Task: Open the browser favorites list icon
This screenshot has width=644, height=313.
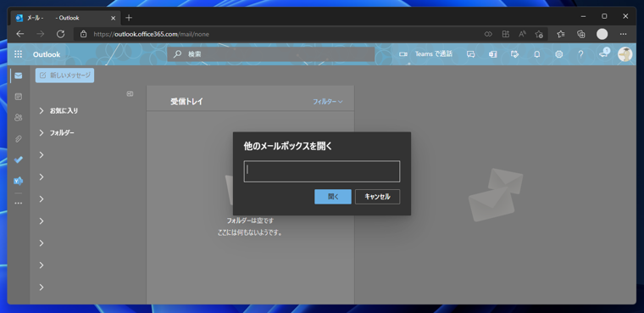Action: [561, 34]
